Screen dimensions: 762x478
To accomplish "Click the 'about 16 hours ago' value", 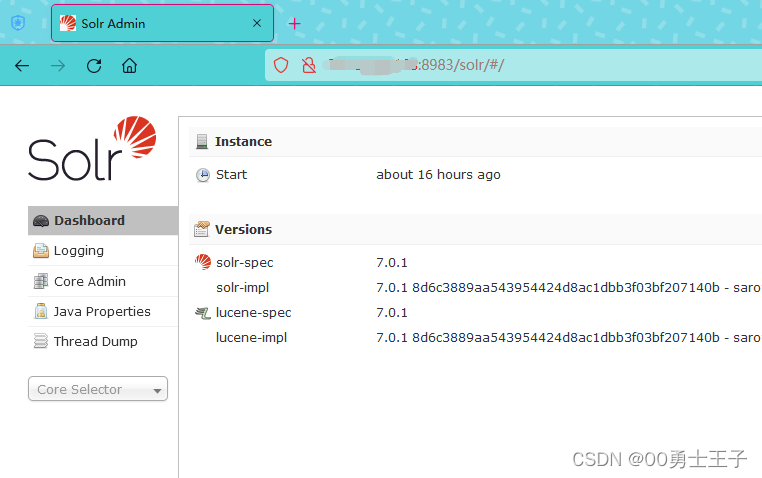I will click(x=438, y=174).
